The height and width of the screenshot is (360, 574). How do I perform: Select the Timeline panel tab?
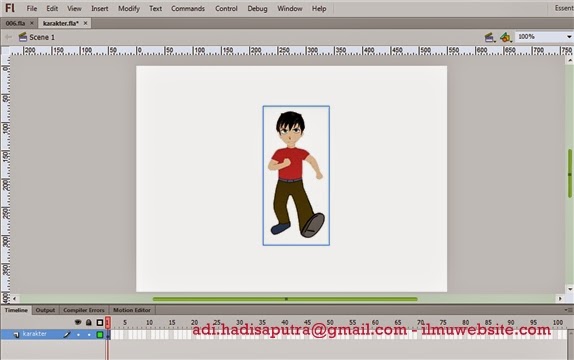pyautogui.click(x=16, y=310)
